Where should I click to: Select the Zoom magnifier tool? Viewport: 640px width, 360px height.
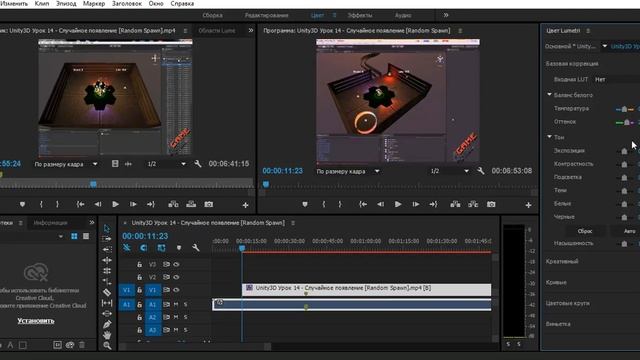pyautogui.click(x=107, y=346)
